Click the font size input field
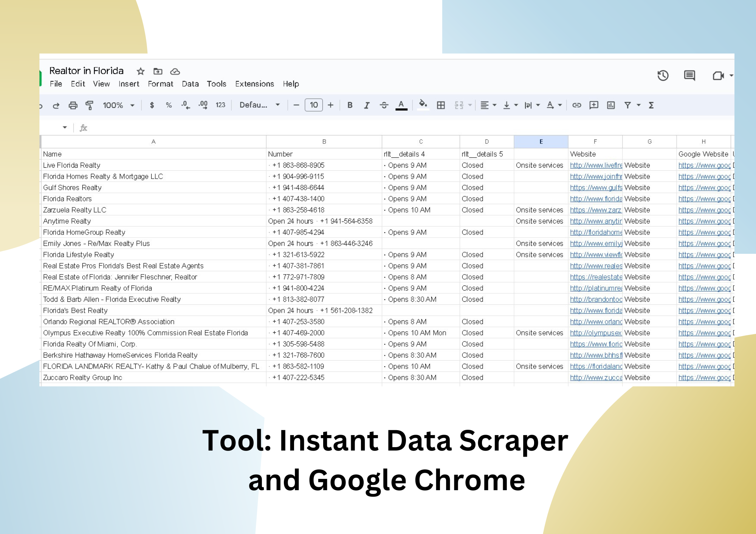The height and width of the screenshot is (534, 756). pyautogui.click(x=313, y=105)
